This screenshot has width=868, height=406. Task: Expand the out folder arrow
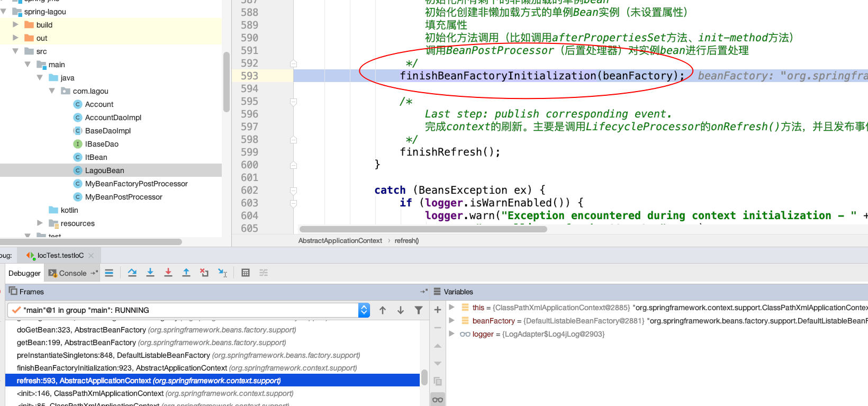click(15, 38)
